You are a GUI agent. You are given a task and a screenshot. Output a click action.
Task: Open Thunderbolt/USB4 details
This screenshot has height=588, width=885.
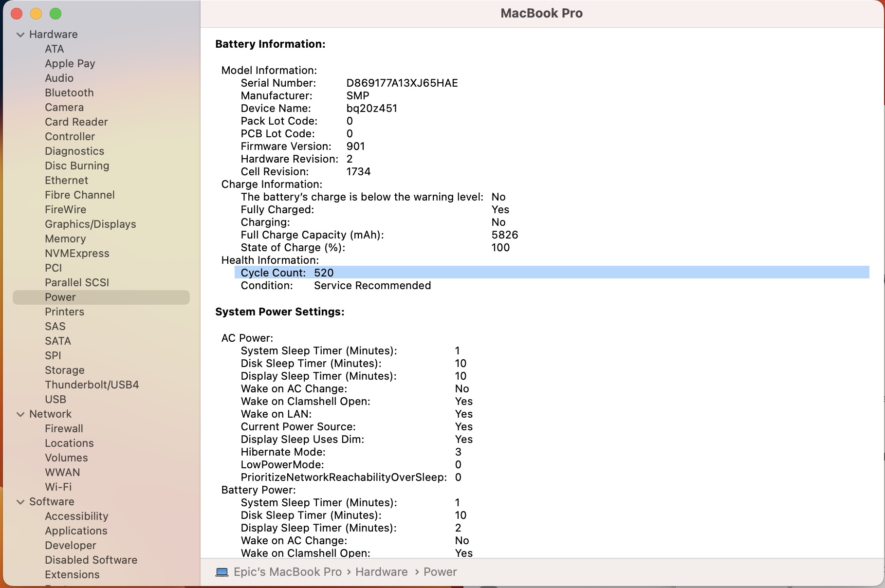(92, 385)
